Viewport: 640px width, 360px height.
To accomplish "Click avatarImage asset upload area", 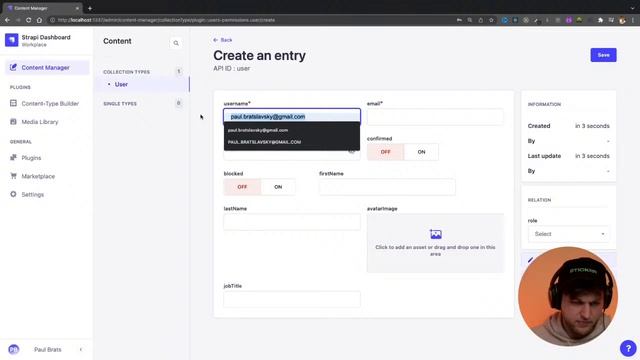I will pyautogui.click(x=435, y=243).
